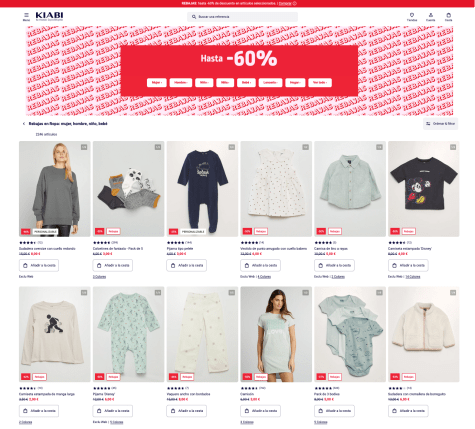Open the Tiendas store locator icon

click(412, 17)
